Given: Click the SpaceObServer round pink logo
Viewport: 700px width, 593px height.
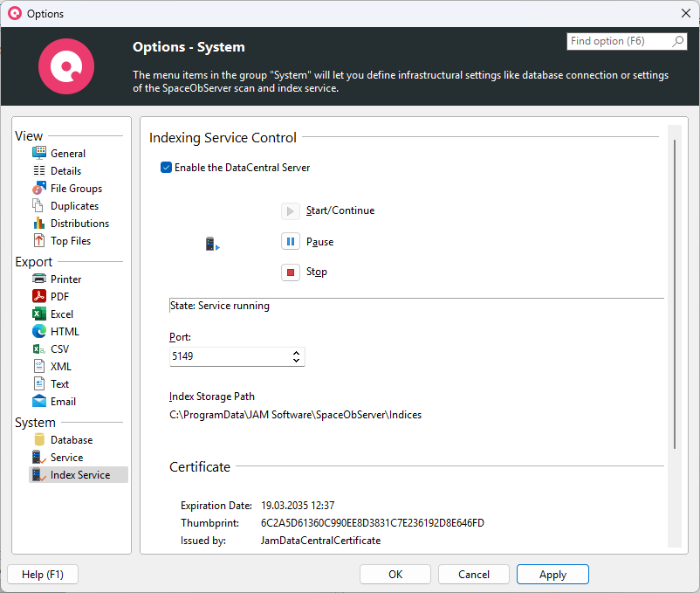Looking at the screenshot, I should 66,66.
